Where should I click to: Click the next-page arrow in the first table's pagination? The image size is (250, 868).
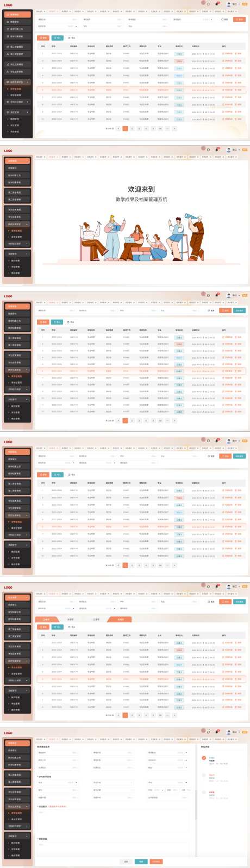(x=174, y=129)
